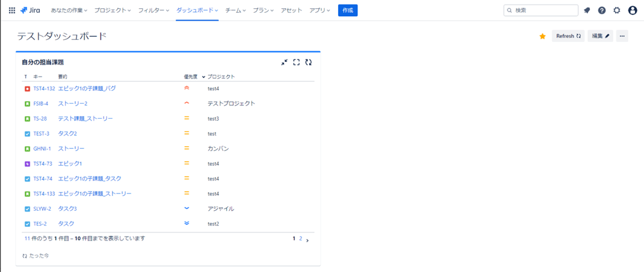644x272 pixels.
Task: Open issue link GHNI-1
Action: point(42,149)
